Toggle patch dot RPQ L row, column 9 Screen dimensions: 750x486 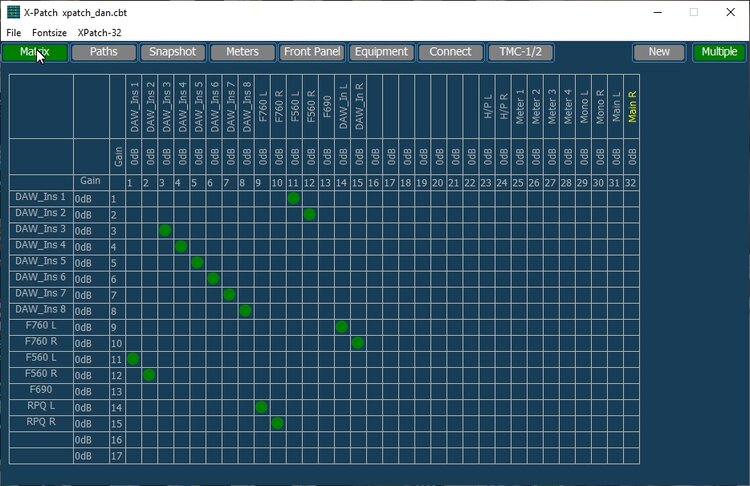point(261,407)
